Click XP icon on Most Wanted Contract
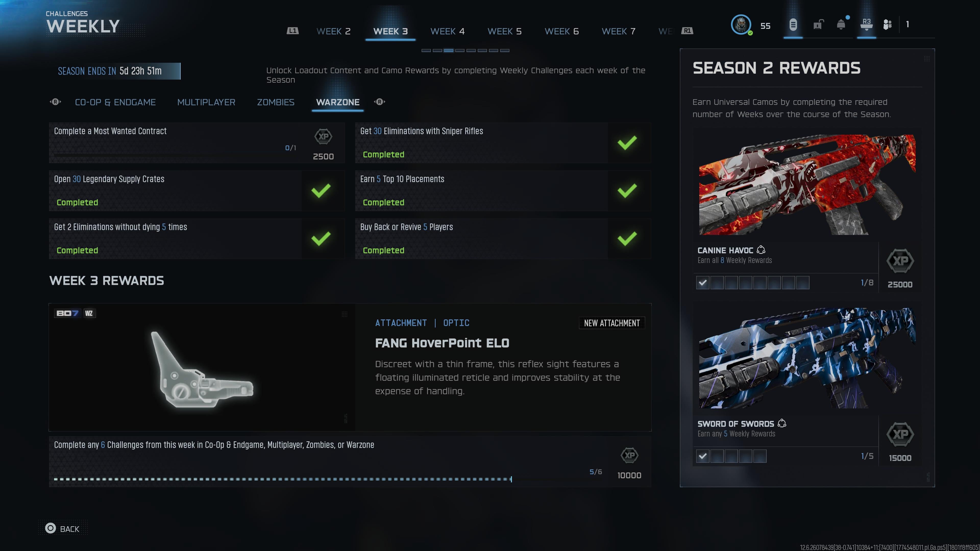980x551 pixels. click(x=323, y=136)
